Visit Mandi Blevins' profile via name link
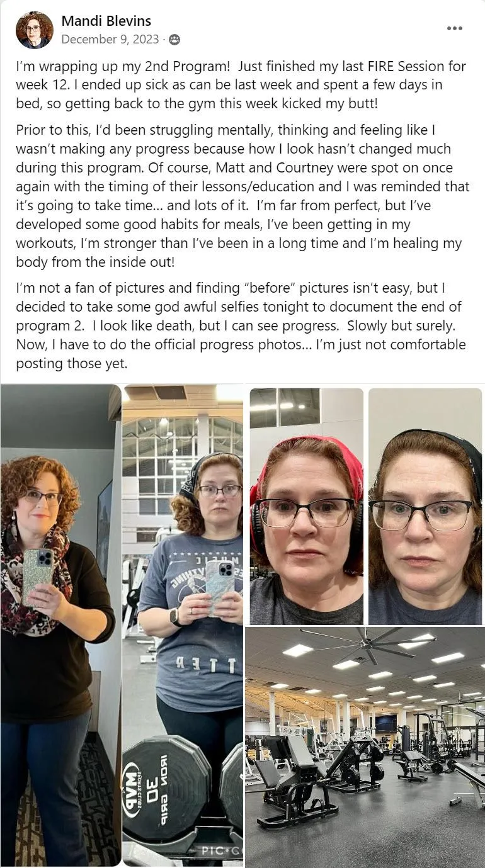 pyautogui.click(x=106, y=21)
